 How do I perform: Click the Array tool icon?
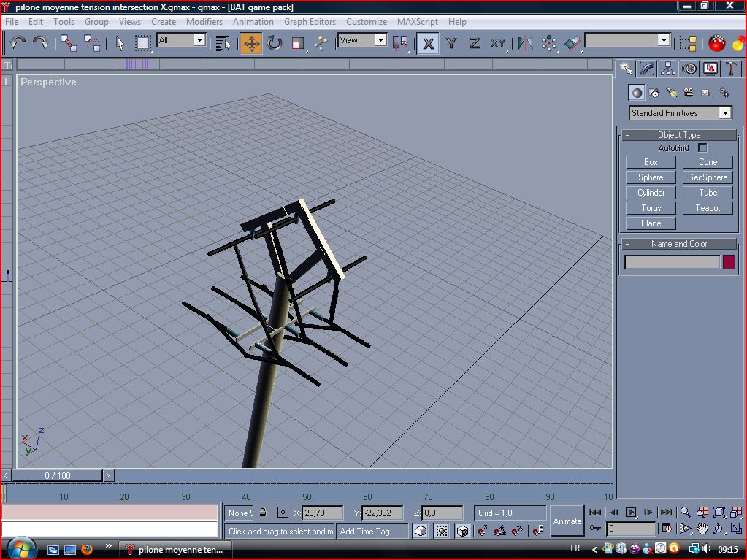click(549, 43)
